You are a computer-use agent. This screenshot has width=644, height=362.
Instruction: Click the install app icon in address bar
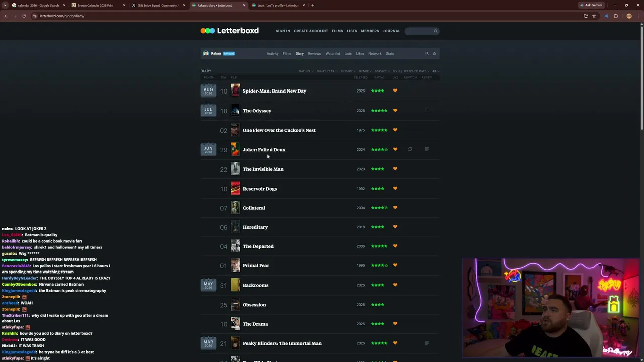586,16
